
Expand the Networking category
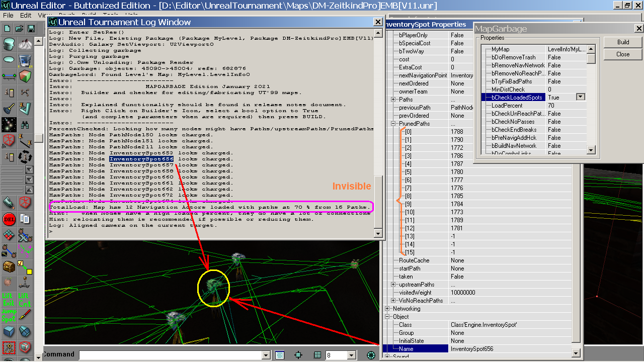click(x=387, y=309)
